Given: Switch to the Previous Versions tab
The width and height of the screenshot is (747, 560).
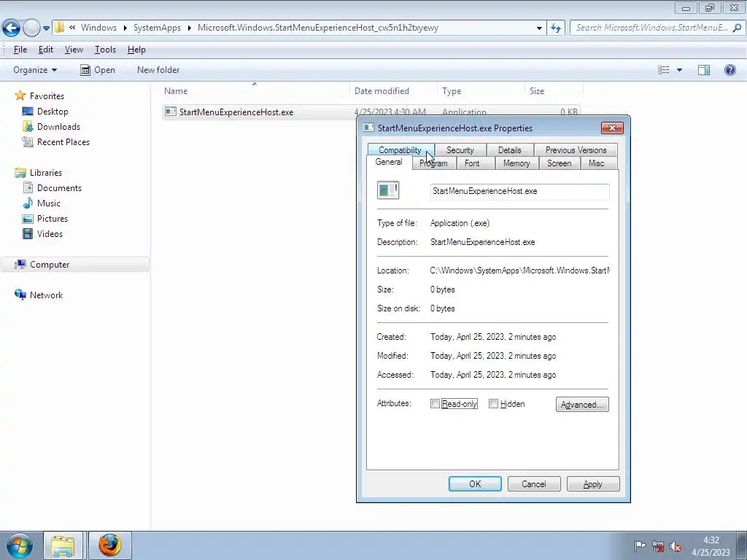Looking at the screenshot, I should [576, 150].
